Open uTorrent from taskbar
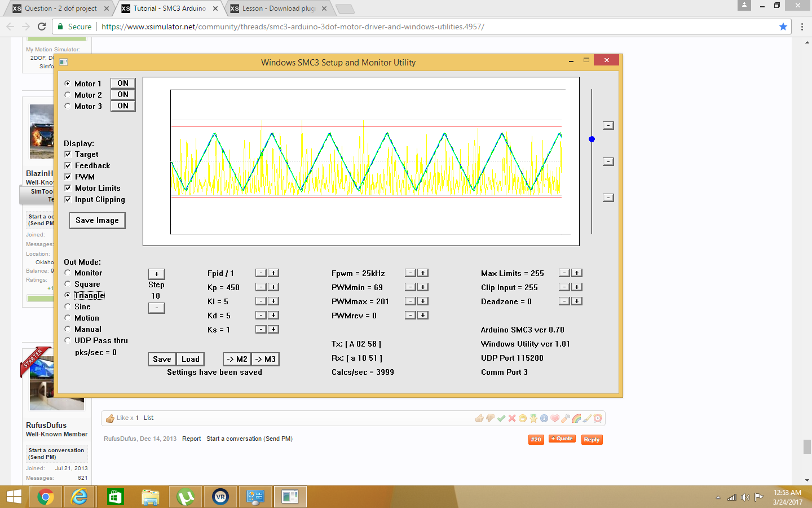This screenshot has height=508, width=812. [186, 497]
